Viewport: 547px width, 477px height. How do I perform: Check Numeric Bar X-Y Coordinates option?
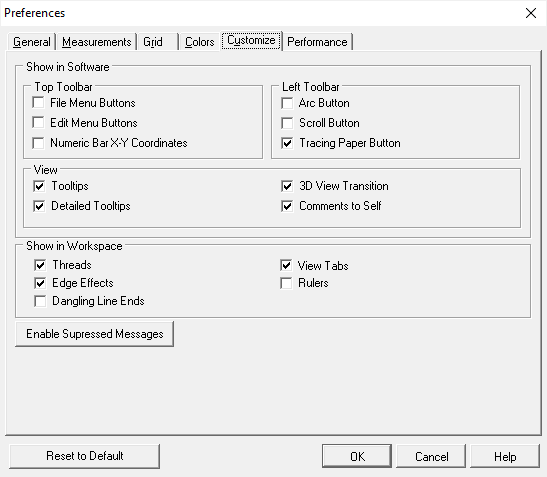(x=38, y=143)
